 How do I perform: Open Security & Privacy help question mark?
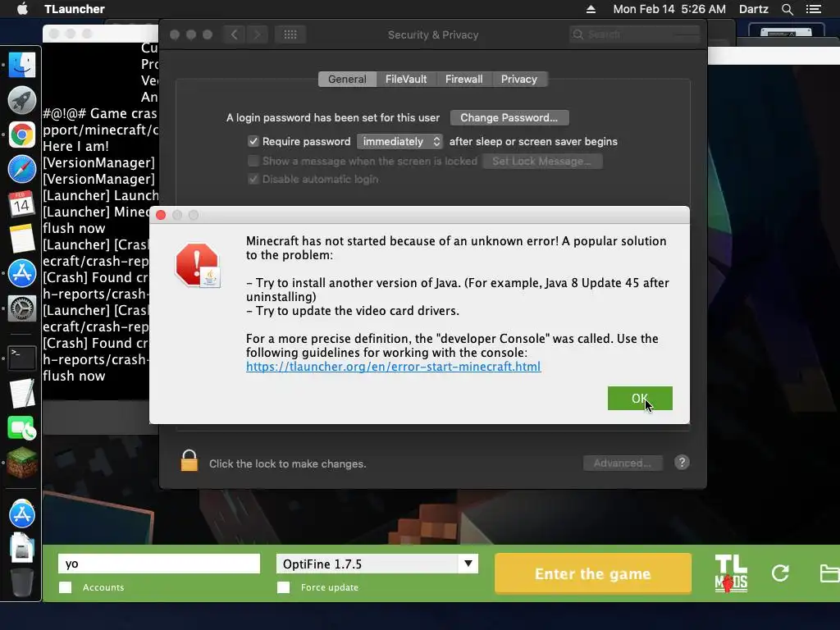(x=682, y=463)
